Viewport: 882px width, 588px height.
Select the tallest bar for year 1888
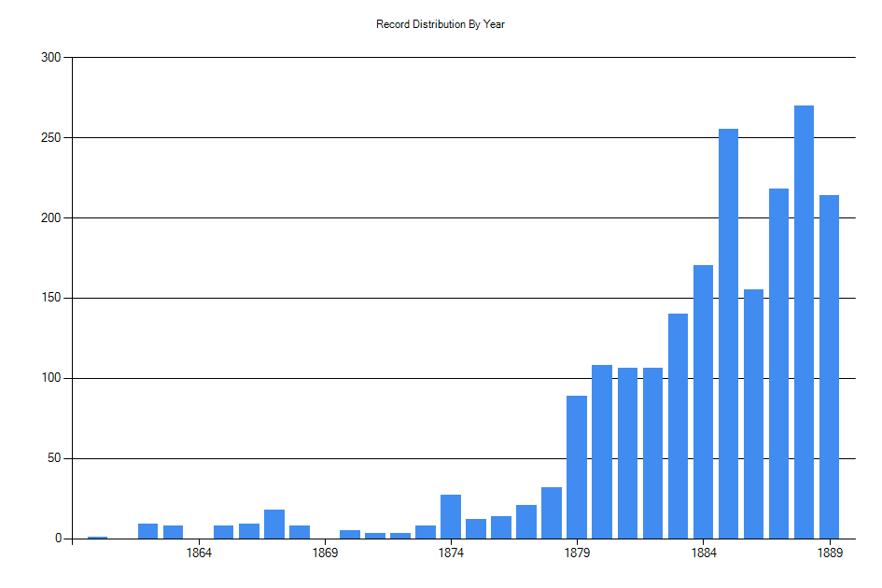(804, 322)
